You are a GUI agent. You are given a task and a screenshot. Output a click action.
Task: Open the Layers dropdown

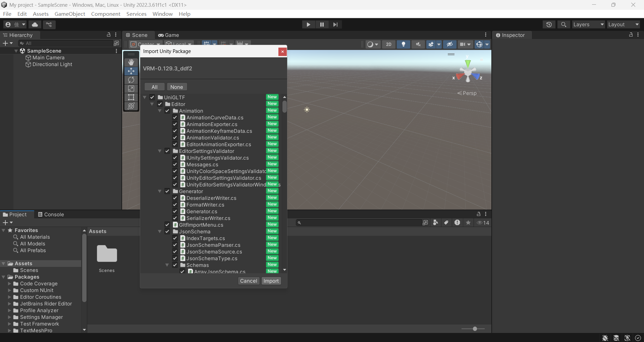(588, 24)
